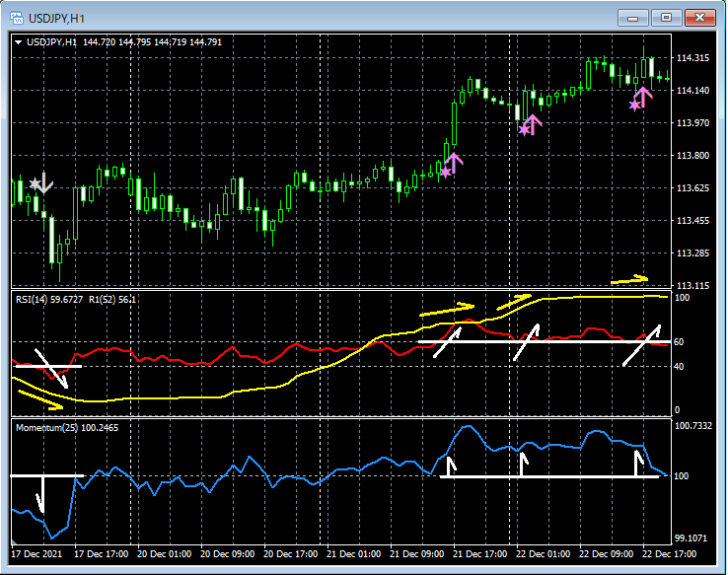Click the 17 Dec 2021 time label
Image resolution: width=728 pixels, height=575 pixels.
pos(36,554)
